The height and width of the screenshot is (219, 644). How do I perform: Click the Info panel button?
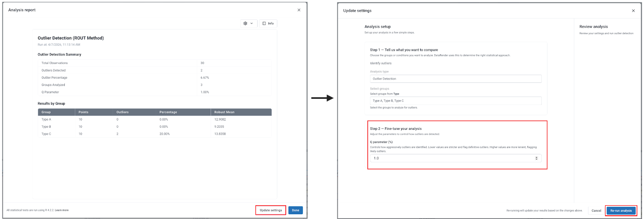(x=268, y=23)
